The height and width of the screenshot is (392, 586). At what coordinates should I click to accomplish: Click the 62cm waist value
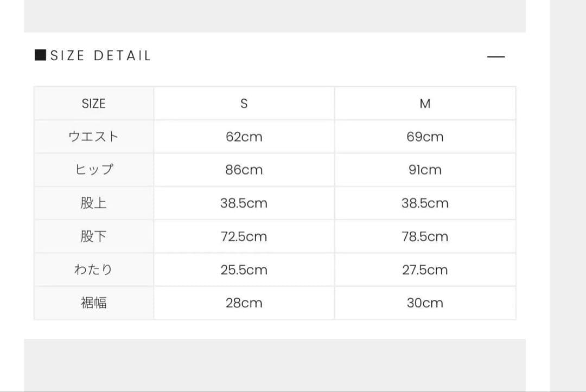pos(244,137)
